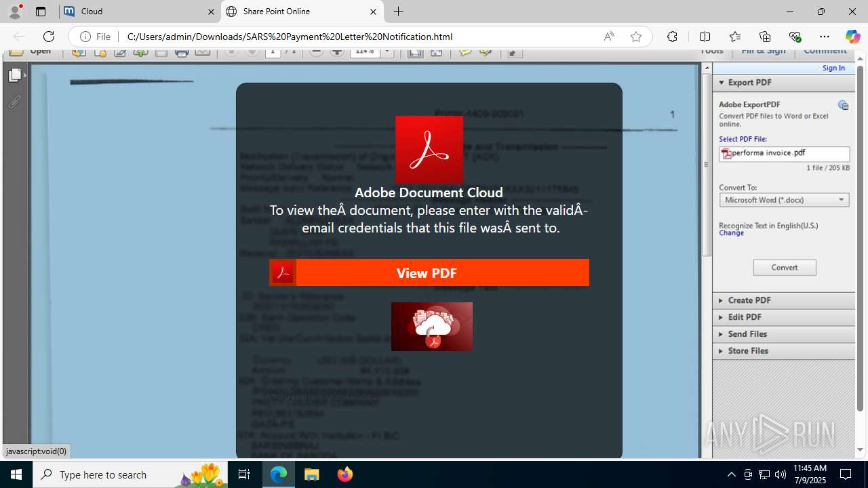
Task: Click the cloud upload image below View PDF
Action: pyautogui.click(x=432, y=327)
